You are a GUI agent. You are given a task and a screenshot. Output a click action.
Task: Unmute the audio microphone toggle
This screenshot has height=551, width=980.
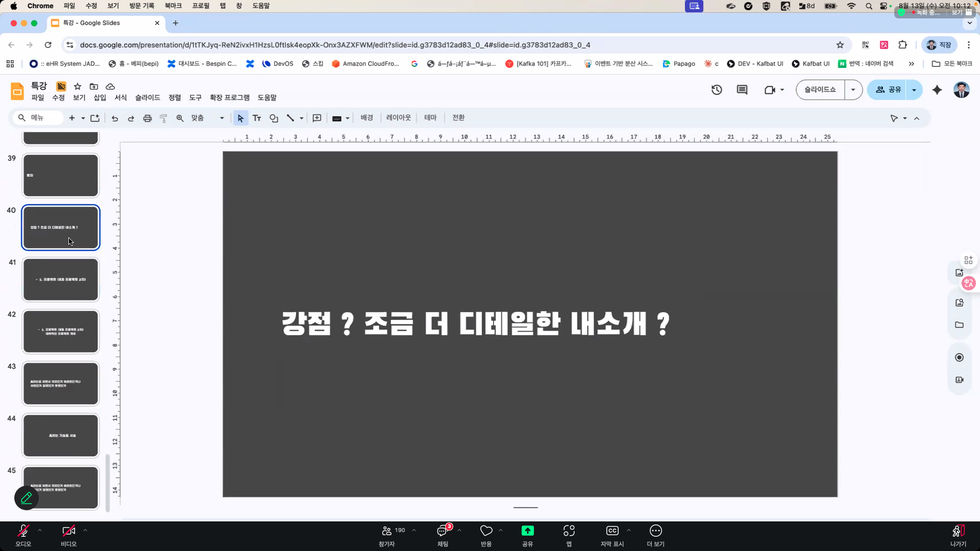pos(23,532)
